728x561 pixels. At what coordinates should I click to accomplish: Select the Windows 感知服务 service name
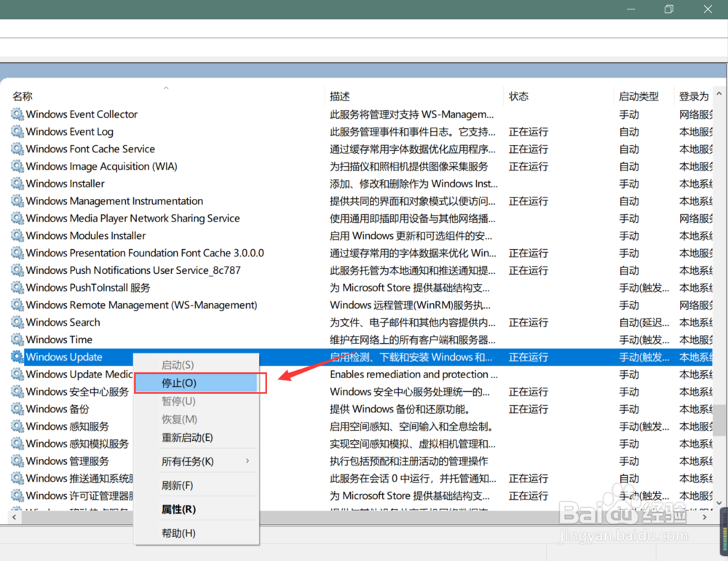click(x=67, y=426)
